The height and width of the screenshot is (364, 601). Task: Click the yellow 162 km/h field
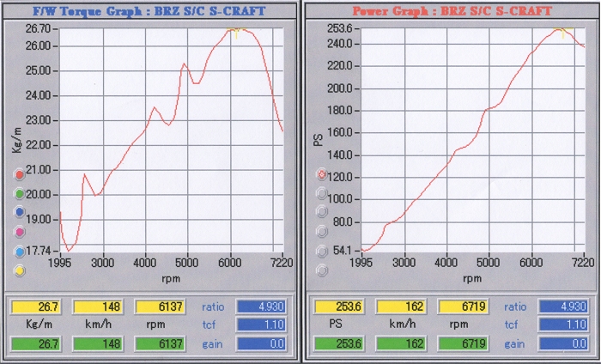pos(401,306)
